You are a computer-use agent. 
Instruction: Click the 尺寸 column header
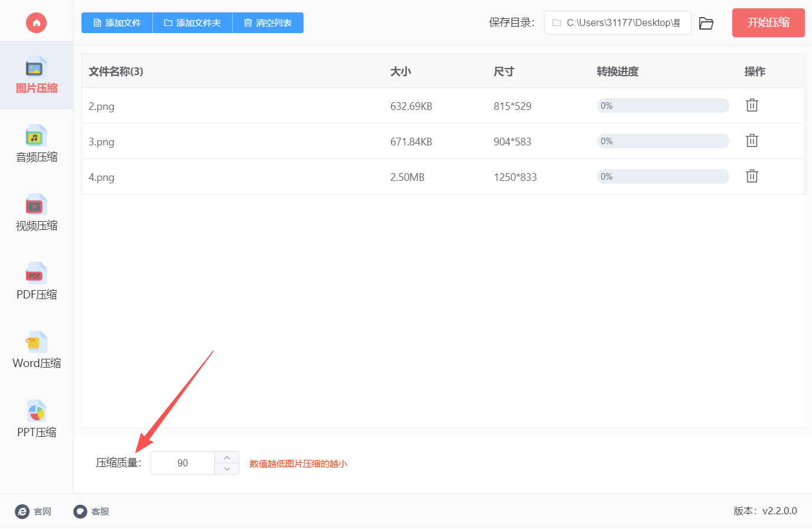coord(504,72)
